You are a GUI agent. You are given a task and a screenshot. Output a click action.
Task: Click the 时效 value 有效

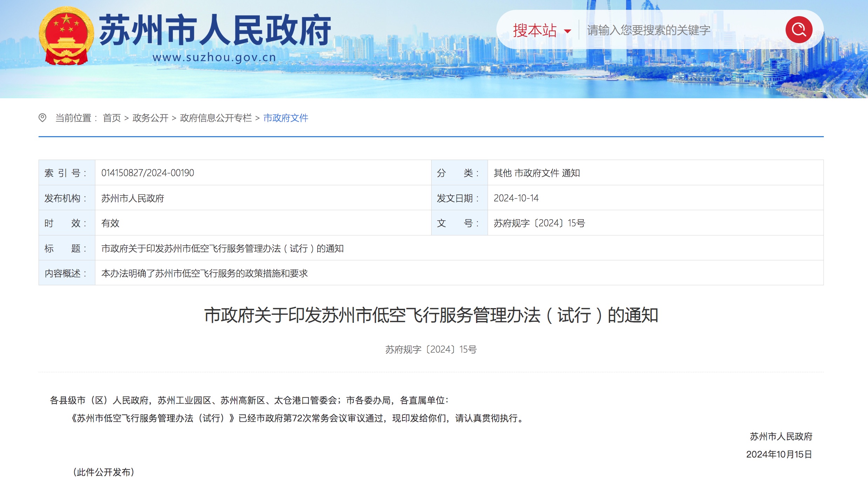pos(110,223)
